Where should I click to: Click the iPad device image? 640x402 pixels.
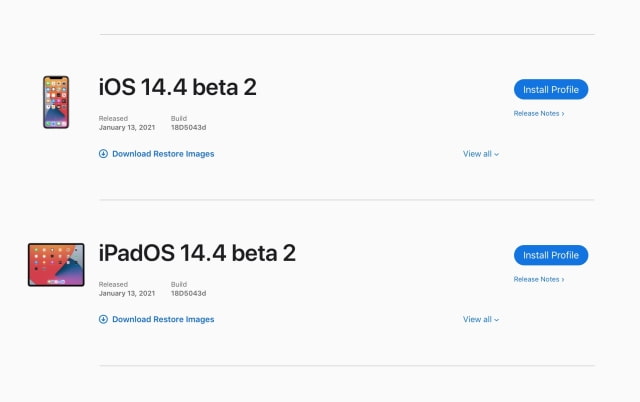coord(56,265)
